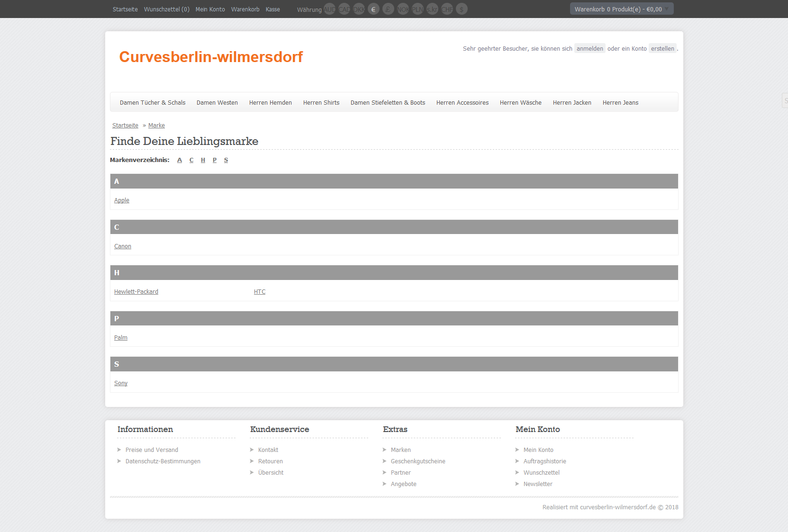Open Herren Wäsche category
Image resolution: width=788 pixels, height=532 pixels.
521,102
